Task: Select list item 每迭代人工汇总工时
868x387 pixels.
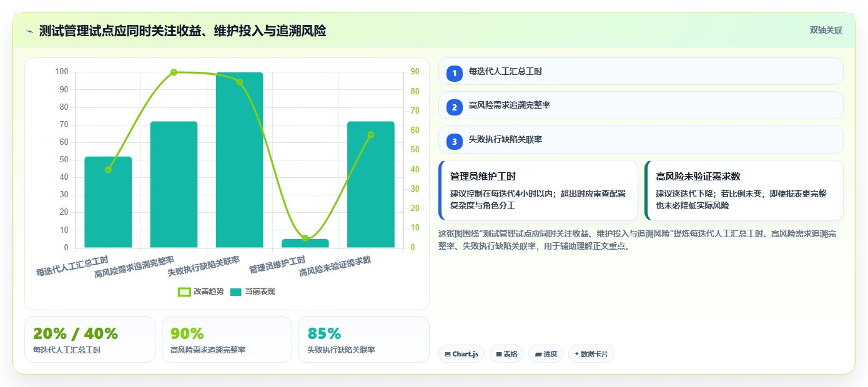Action: (641, 71)
